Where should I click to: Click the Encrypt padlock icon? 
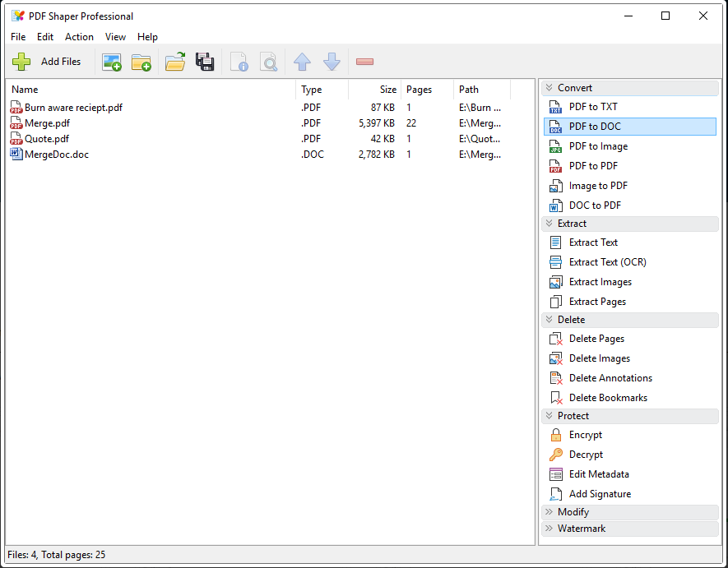(556, 435)
